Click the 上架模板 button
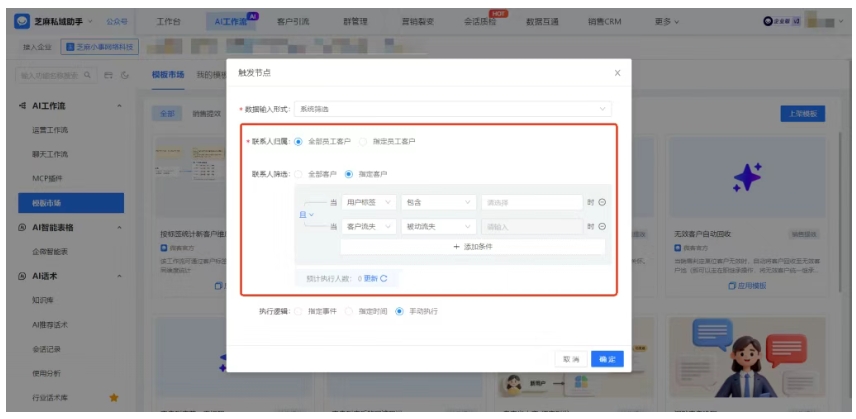The height and width of the screenshot is (419, 856). tap(803, 114)
